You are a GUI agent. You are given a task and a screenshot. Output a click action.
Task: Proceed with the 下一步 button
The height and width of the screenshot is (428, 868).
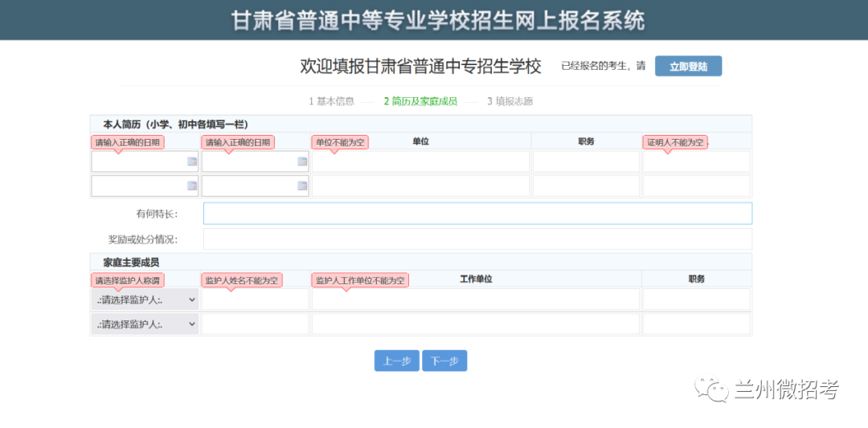(x=444, y=361)
